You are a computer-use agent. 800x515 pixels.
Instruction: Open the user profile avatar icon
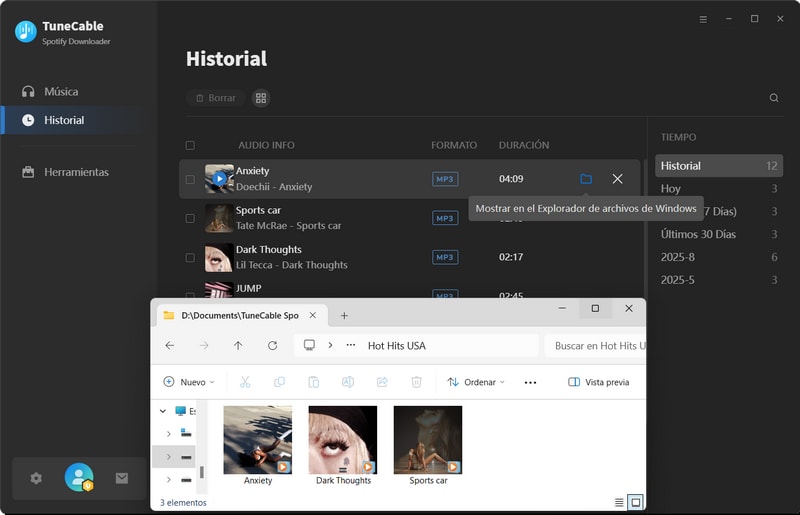(x=78, y=478)
